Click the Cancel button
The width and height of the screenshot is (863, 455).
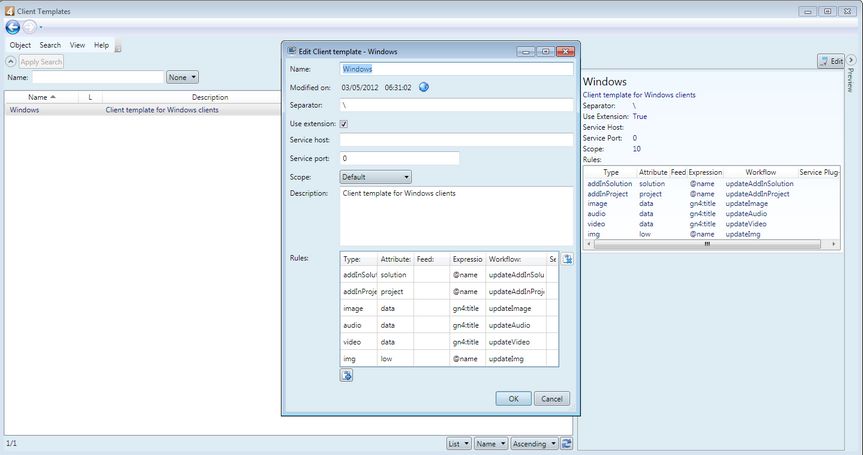pyautogui.click(x=551, y=399)
